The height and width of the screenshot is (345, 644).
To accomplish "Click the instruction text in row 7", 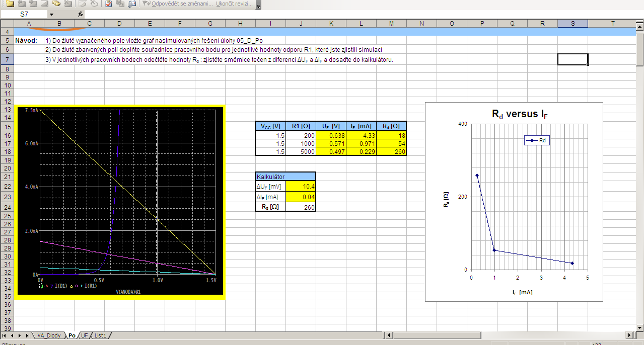I will click(219, 59).
